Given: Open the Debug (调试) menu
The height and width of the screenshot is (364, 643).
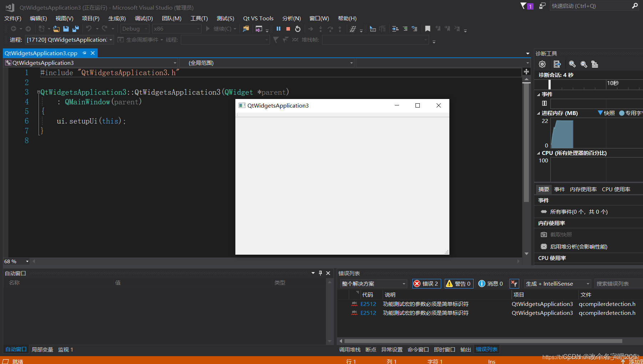Looking at the screenshot, I should (144, 18).
